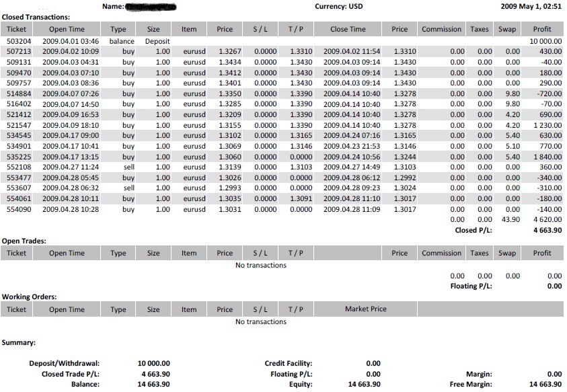This screenshot has height=392, width=567.
Task: Click the Equity value 14 663.90
Action: [364, 384]
